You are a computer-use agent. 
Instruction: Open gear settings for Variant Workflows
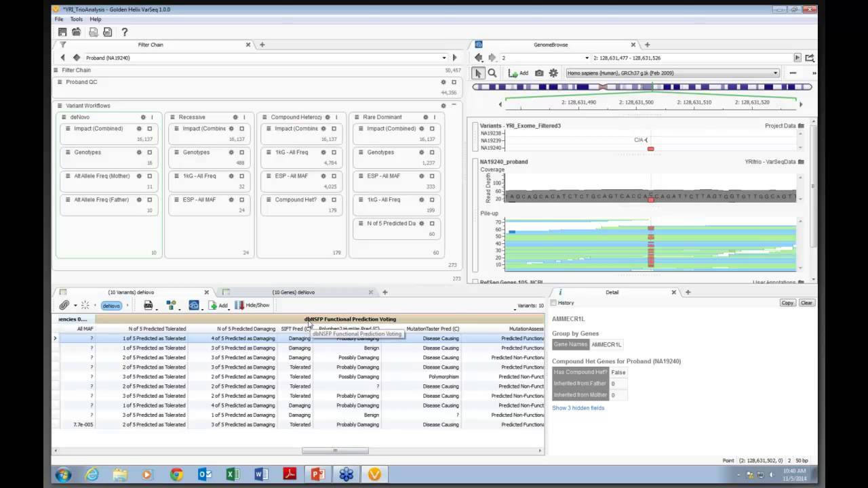(x=444, y=106)
